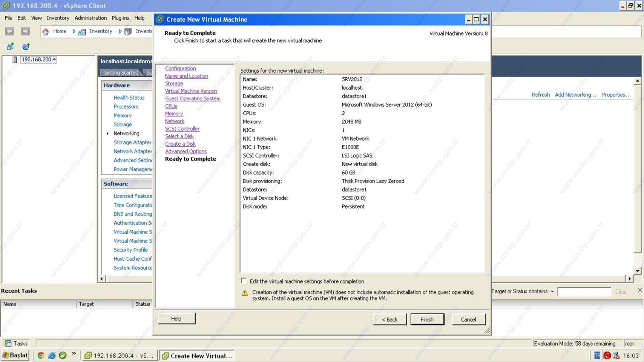Open Internet Explorer from quick launch

click(52, 355)
